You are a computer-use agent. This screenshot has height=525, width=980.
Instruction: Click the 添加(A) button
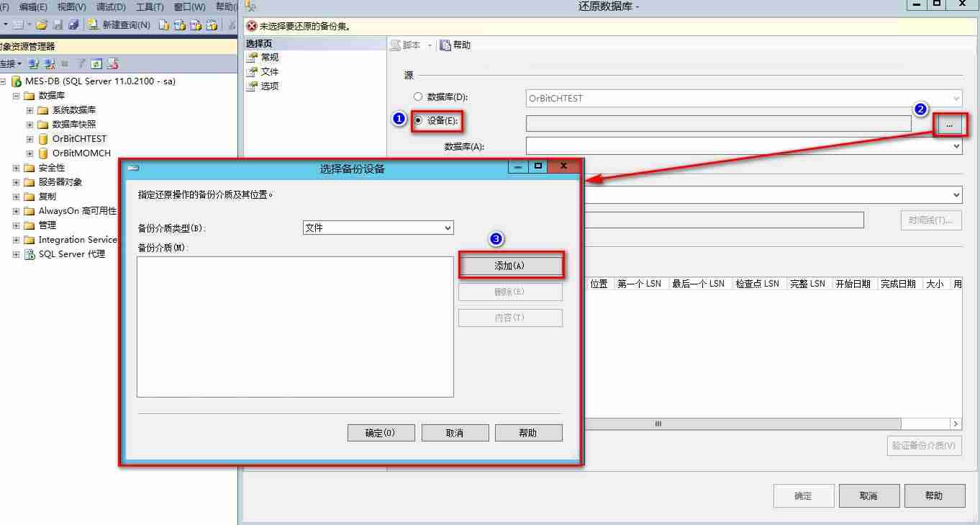click(510, 266)
